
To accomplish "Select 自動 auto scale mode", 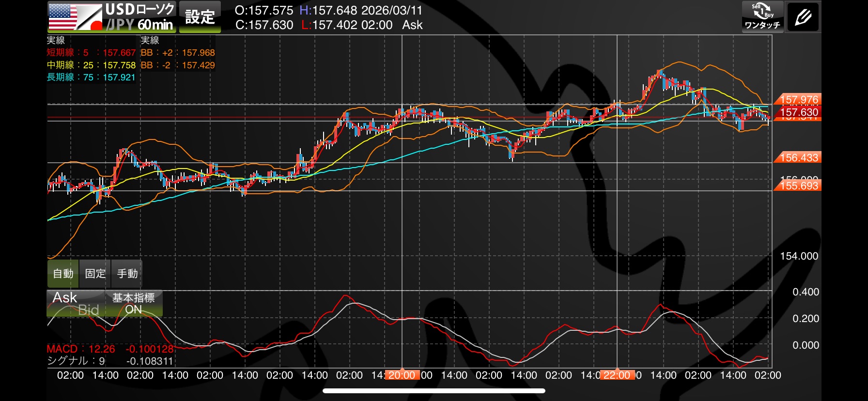I will tap(63, 274).
